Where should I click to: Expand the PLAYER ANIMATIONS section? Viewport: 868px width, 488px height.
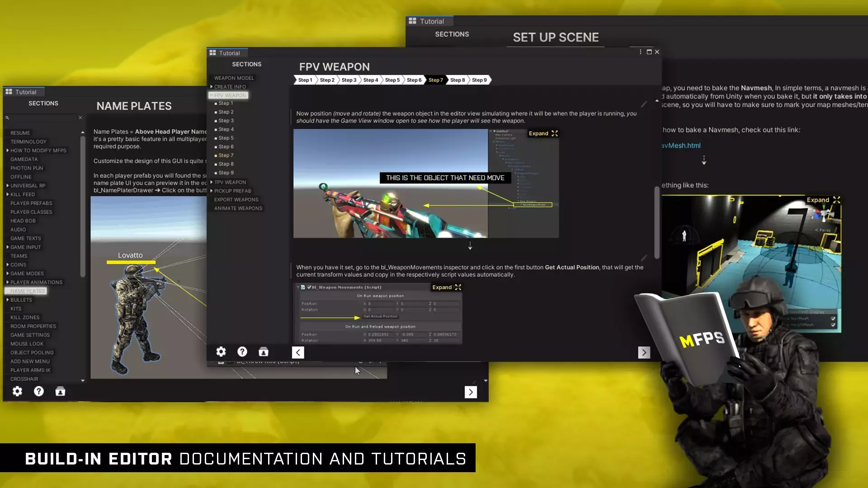pyautogui.click(x=8, y=282)
